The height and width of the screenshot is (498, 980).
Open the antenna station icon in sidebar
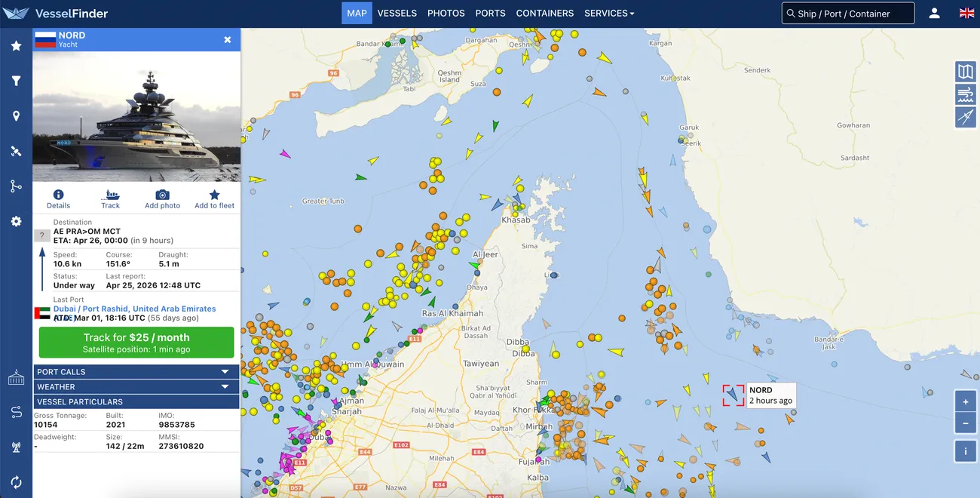pos(16,447)
